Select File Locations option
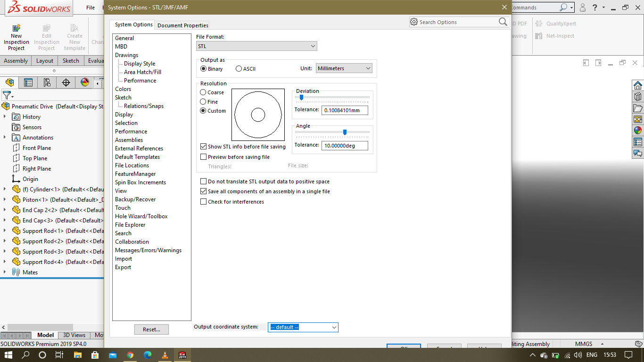Screen dimensions: 644x362 coord(132,165)
